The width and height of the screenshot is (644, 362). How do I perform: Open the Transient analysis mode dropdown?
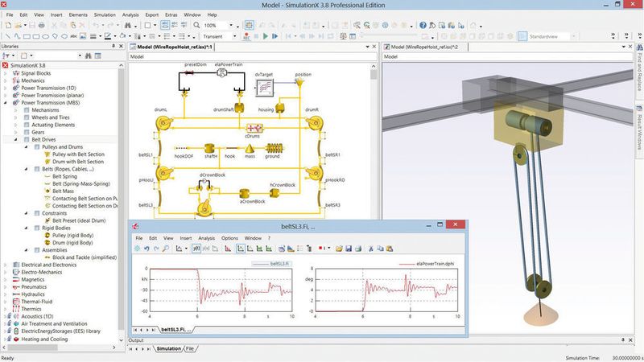[x=234, y=36]
